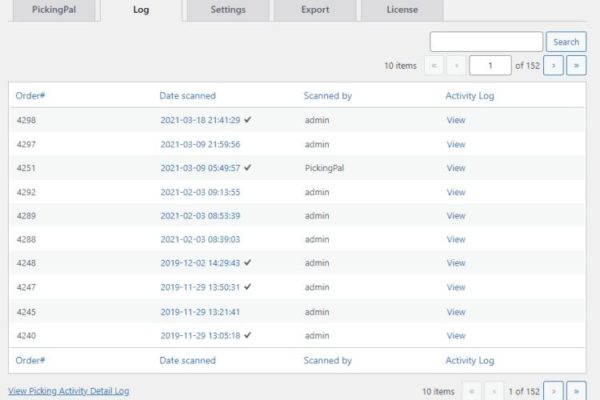Go to next page using top pagination arrow
This screenshot has width=600, height=400.
(x=553, y=66)
